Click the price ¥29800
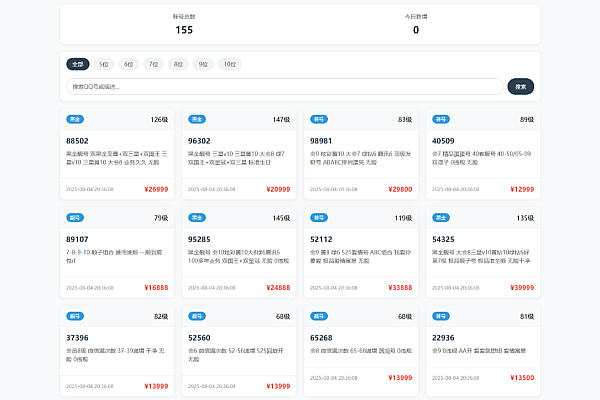This screenshot has height=400, width=600. point(400,189)
